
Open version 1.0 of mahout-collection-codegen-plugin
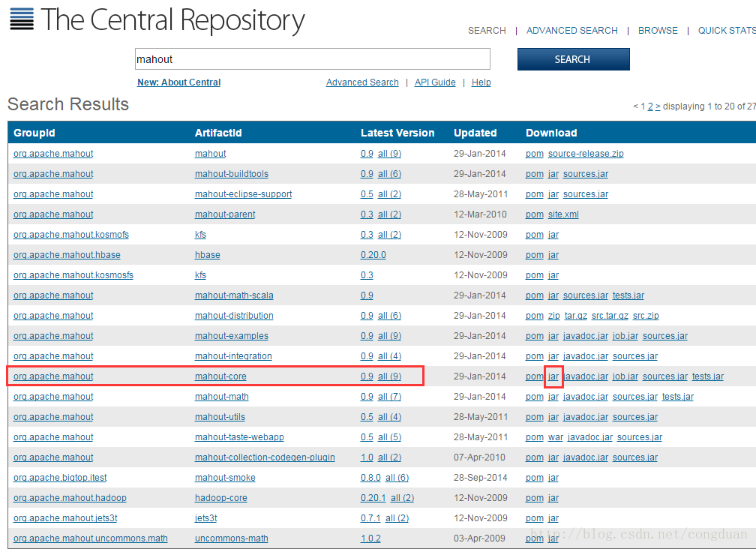click(x=367, y=457)
